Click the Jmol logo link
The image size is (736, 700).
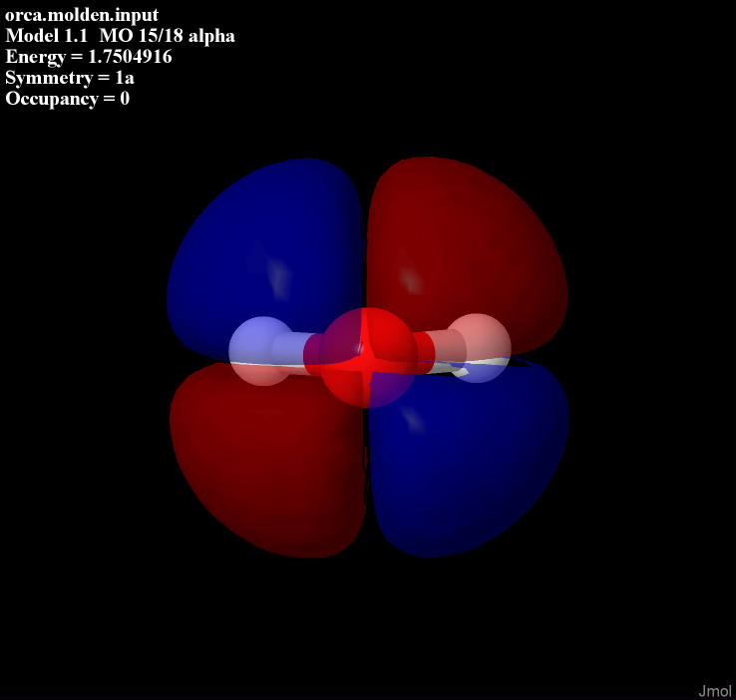tap(715, 691)
